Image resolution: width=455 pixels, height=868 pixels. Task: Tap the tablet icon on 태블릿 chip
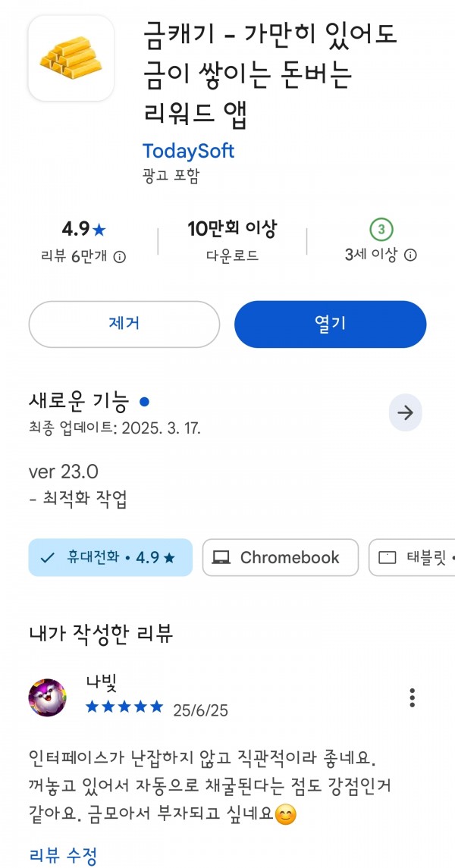(387, 557)
